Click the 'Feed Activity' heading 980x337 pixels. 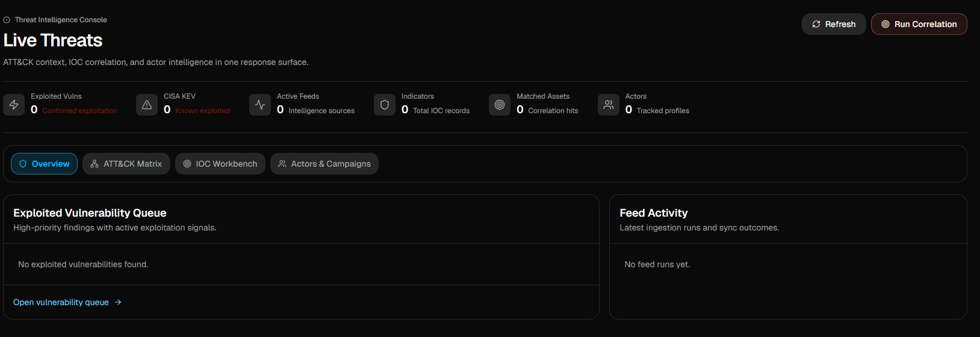pos(654,213)
